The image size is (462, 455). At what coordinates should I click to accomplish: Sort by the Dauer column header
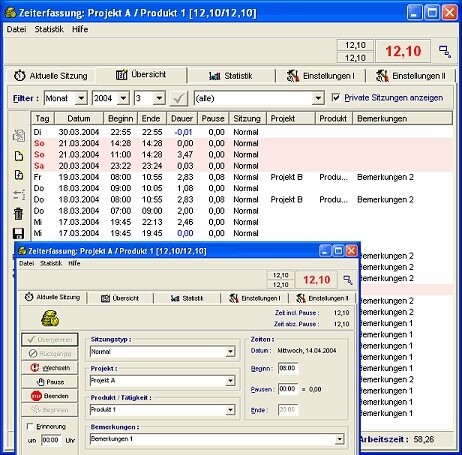(x=182, y=118)
